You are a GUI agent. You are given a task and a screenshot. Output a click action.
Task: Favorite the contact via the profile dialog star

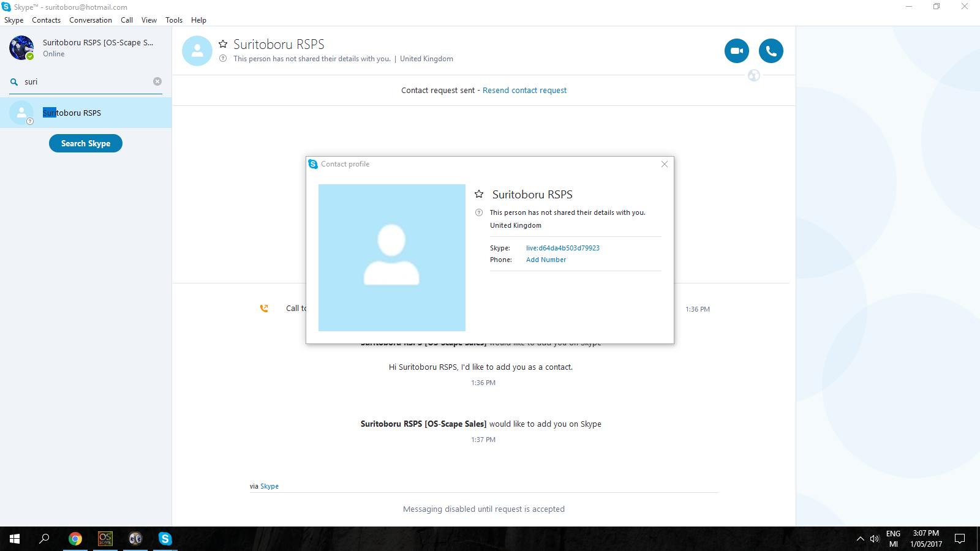[479, 194]
